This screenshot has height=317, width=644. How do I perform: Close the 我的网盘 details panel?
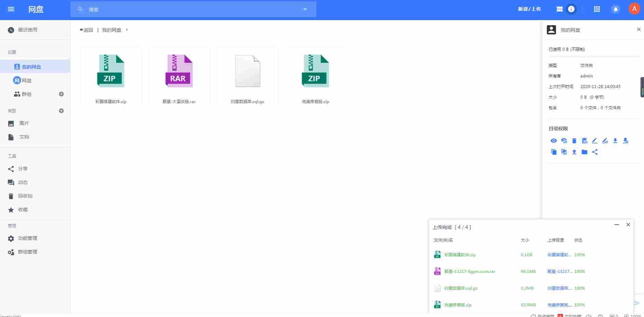pyautogui.click(x=639, y=30)
